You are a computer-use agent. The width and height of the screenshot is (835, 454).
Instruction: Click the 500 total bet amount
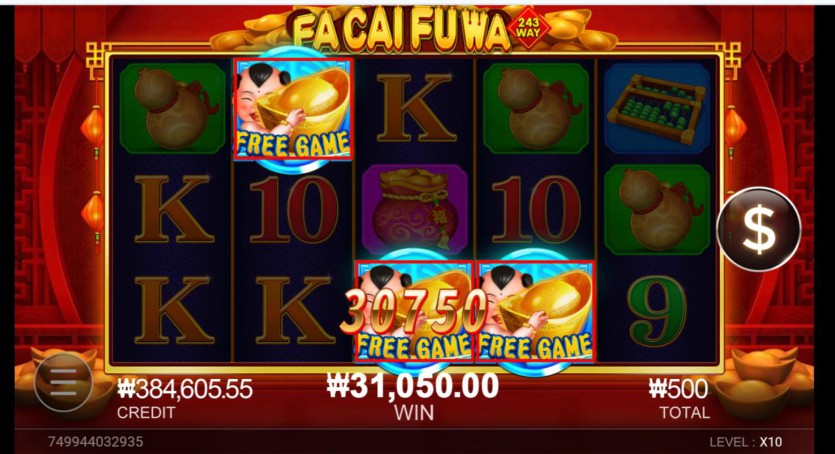(678, 390)
